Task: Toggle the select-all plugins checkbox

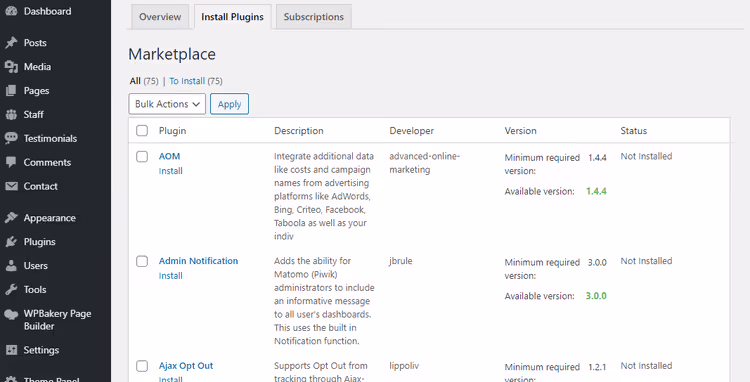Action: point(142,131)
